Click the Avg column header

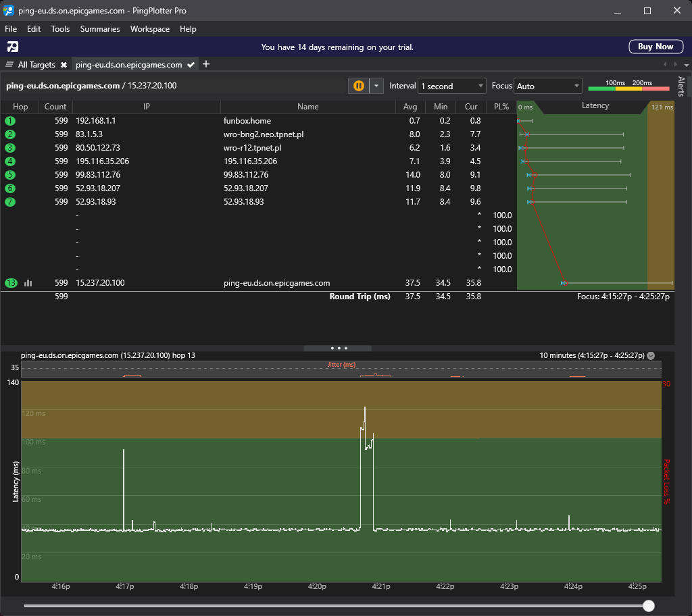click(410, 107)
